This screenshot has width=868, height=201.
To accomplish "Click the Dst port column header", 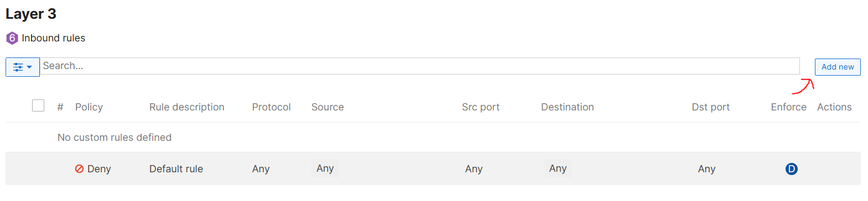I will point(711,107).
